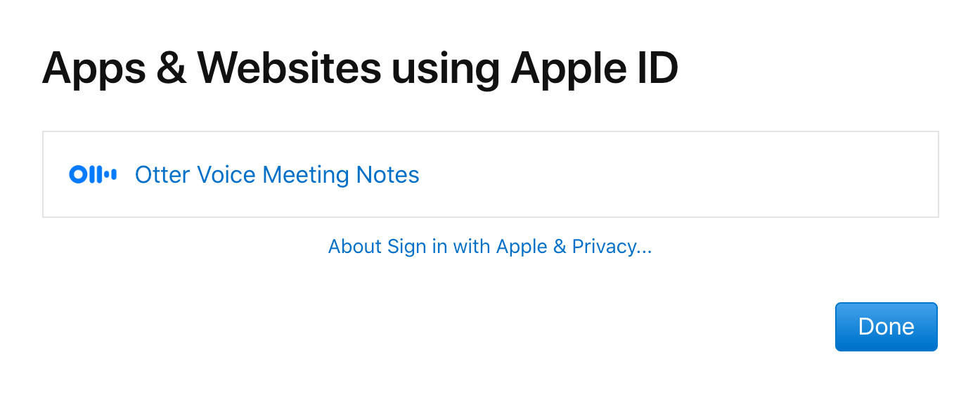Open details for the Otter app icon
The image size is (980, 395).
point(93,175)
